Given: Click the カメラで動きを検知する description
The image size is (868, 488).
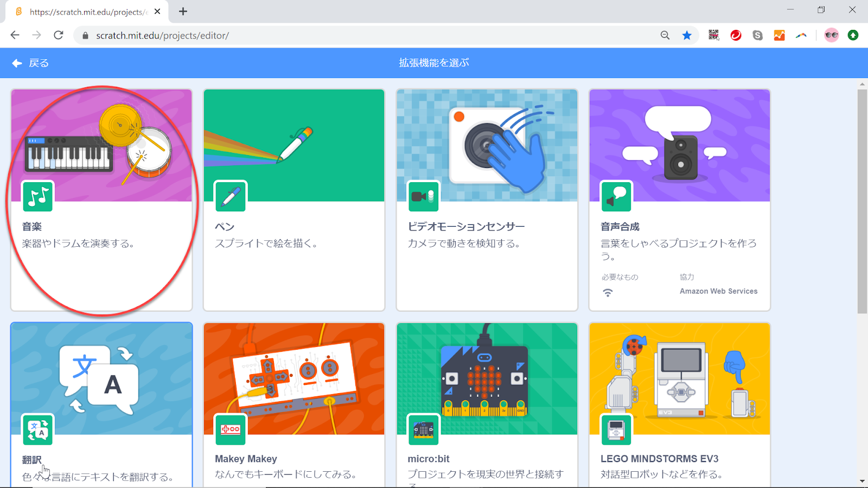Looking at the screenshot, I should [x=464, y=243].
